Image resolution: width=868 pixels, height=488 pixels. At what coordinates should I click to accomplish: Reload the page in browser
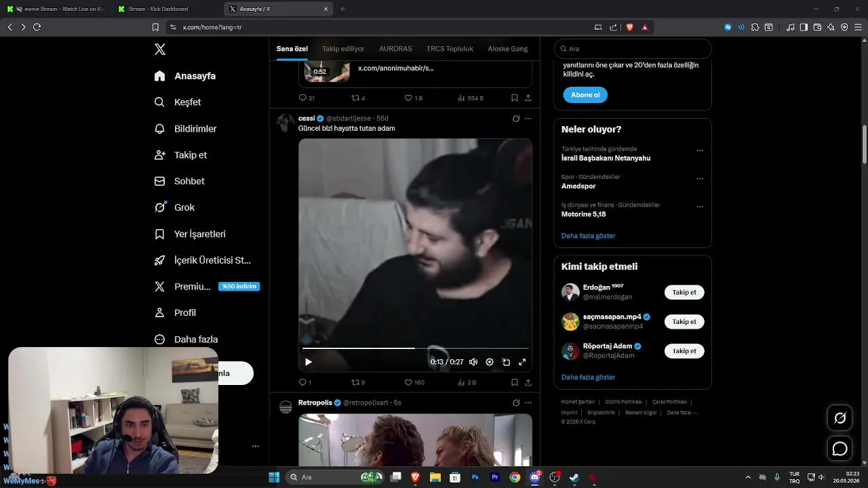(37, 27)
